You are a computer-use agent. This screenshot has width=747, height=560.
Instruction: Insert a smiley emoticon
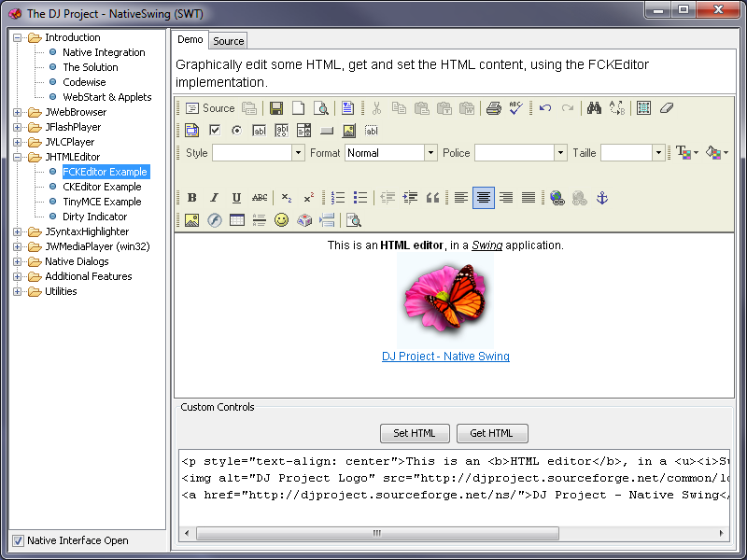click(x=281, y=220)
